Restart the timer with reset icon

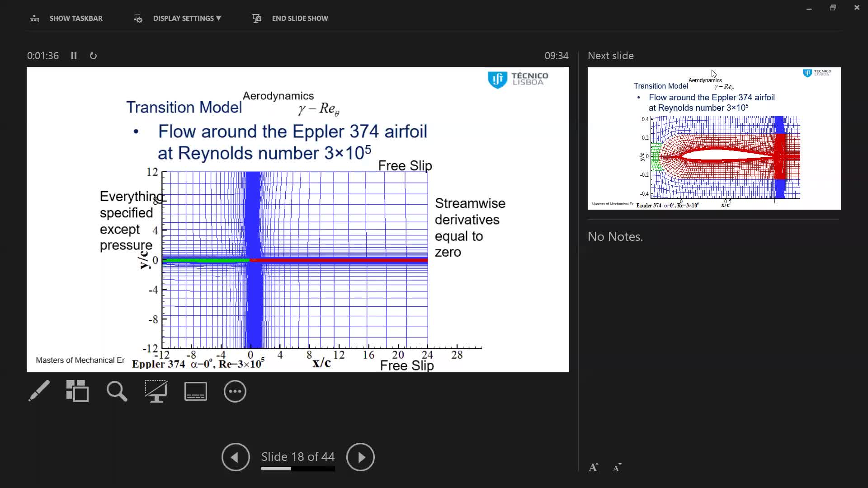click(x=93, y=56)
